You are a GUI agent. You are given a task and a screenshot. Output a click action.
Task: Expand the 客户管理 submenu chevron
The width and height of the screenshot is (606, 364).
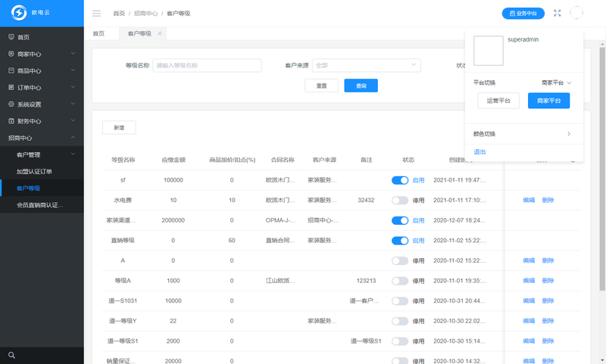(x=73, y=154)
